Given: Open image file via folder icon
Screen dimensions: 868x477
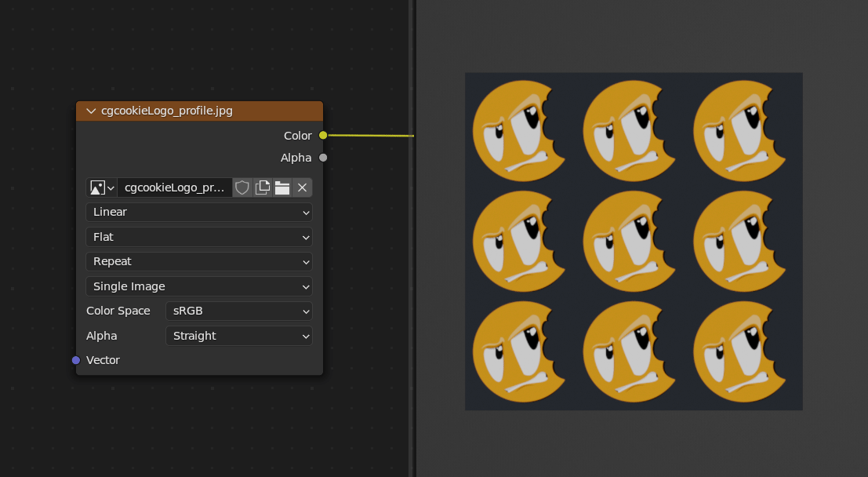Looking at the screenshot, I should (282, 188).
